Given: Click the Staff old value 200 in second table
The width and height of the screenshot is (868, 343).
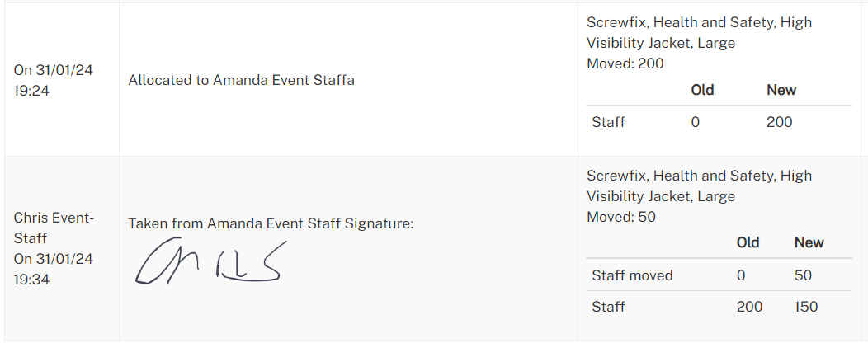Looking at the screenshot, I should point(749,307).
